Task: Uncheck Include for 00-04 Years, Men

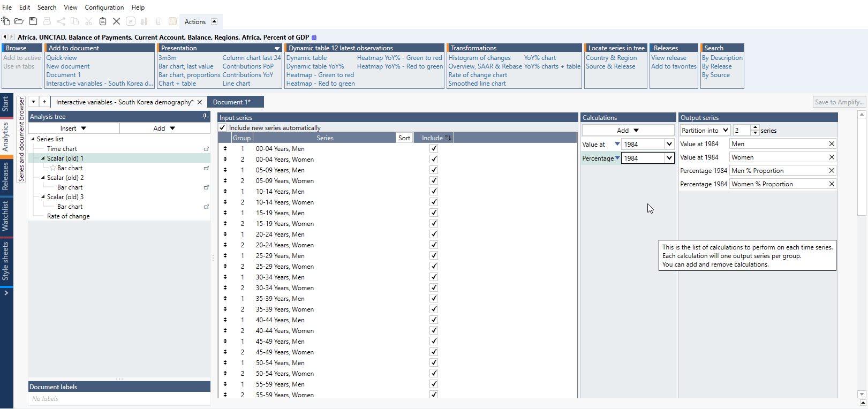Action: click(x=434, y=149)
